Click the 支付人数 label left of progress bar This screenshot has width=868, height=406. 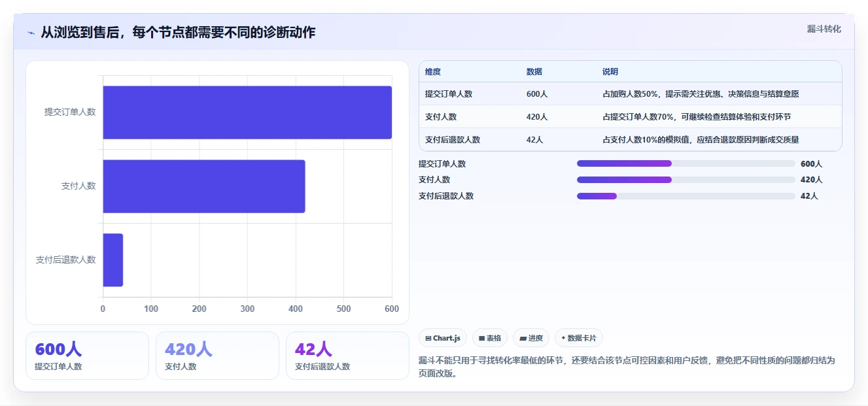click(x=434, y=180)
